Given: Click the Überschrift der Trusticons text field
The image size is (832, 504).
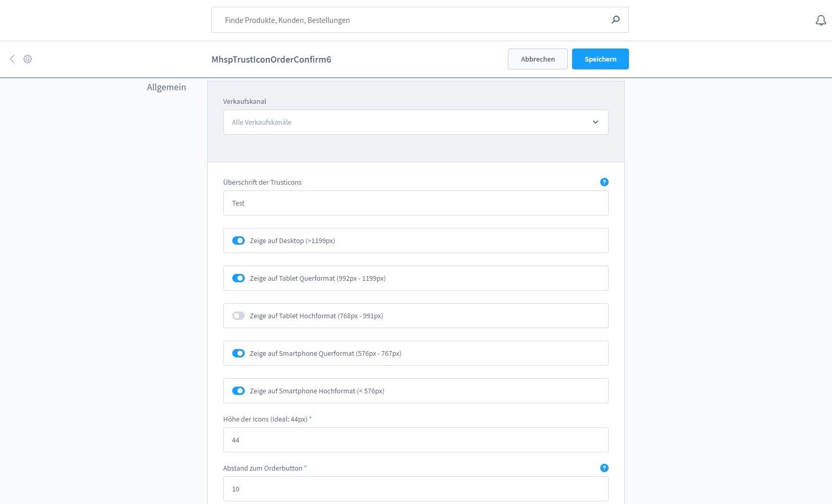Looking at the screenshot, I should click(415, 203).
